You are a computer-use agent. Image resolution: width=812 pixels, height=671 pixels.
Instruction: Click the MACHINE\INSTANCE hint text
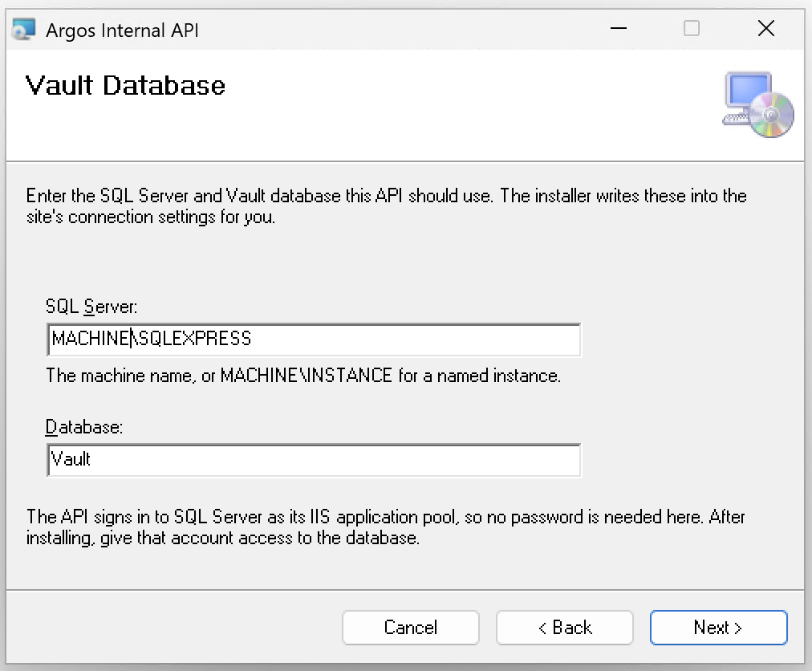303,375
